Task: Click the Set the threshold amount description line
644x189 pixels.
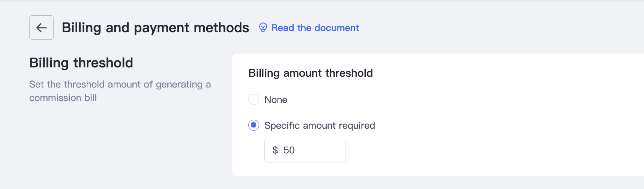Action: [x=120, y=84]
